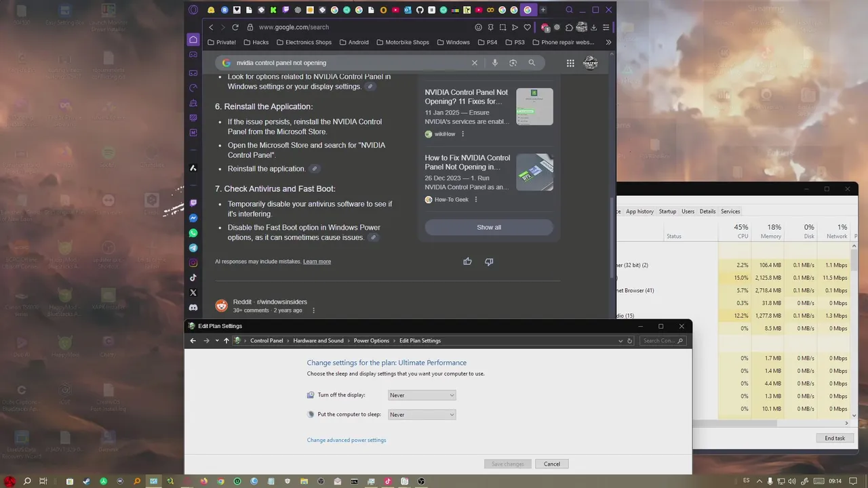
Task: Open more options for wikiHow result
Action: 463,134
